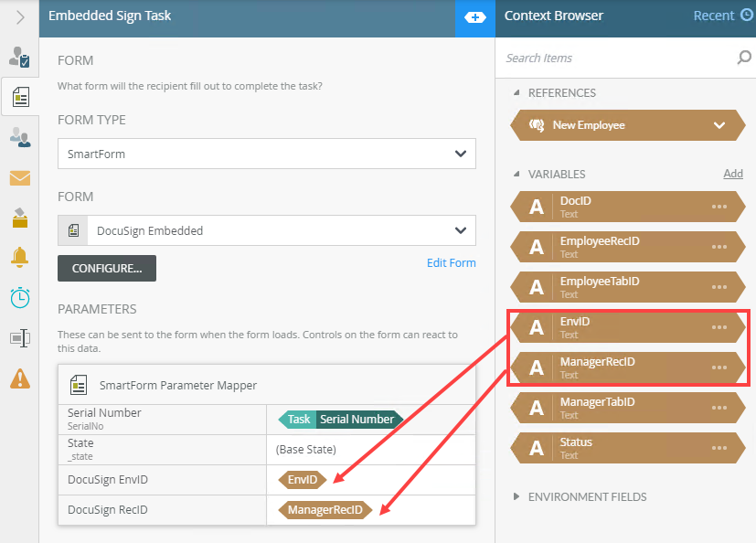Viewport: 756px width, 543px height.
Task: Expand the Environment Fields section
Action: coord(587,497)
